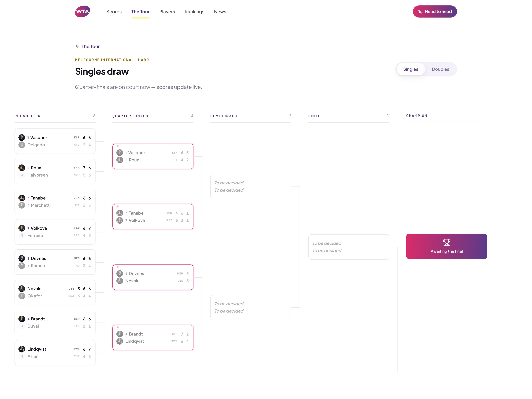Open the Novak vs Okafor match card
This screenshot has width=532, height=399.
(55, 292)
